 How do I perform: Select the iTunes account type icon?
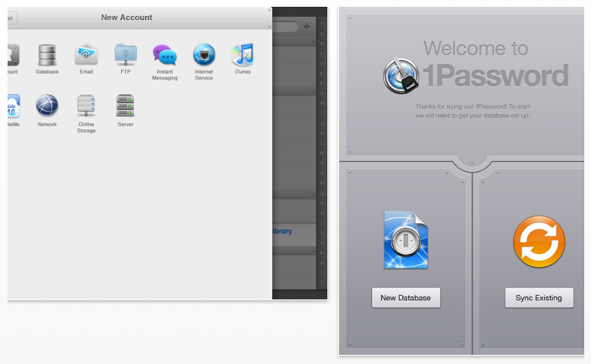(243, 55)
